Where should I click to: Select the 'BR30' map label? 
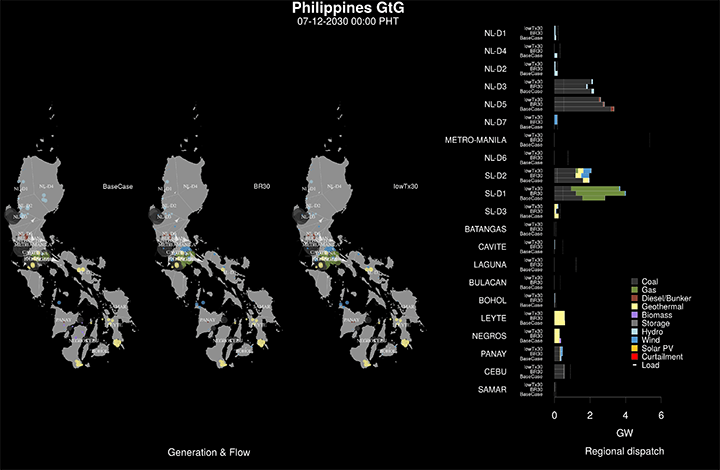pyautogui.click(x=262, y=186)
